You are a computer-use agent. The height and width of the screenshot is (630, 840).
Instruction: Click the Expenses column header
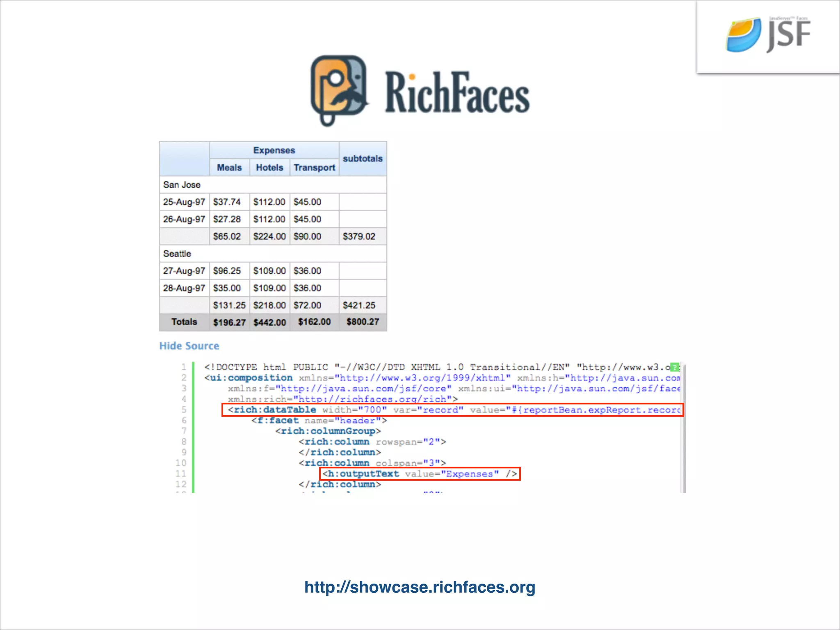(x=274, y=151)
